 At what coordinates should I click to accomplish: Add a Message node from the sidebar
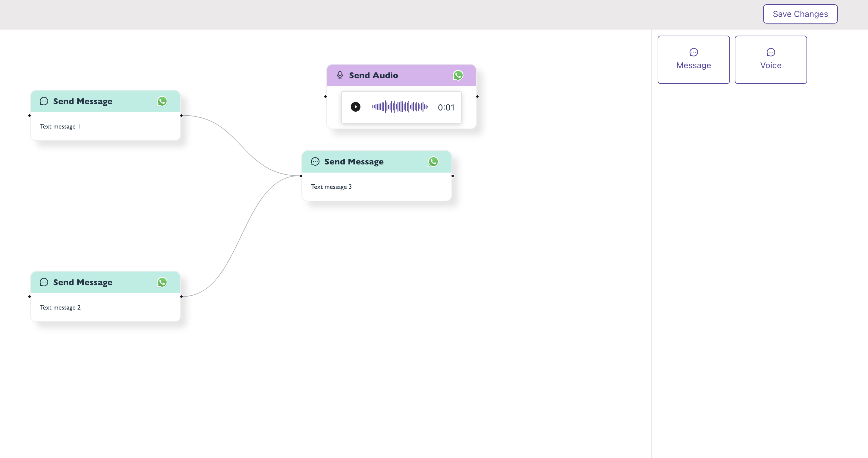(x=693, y=60)
